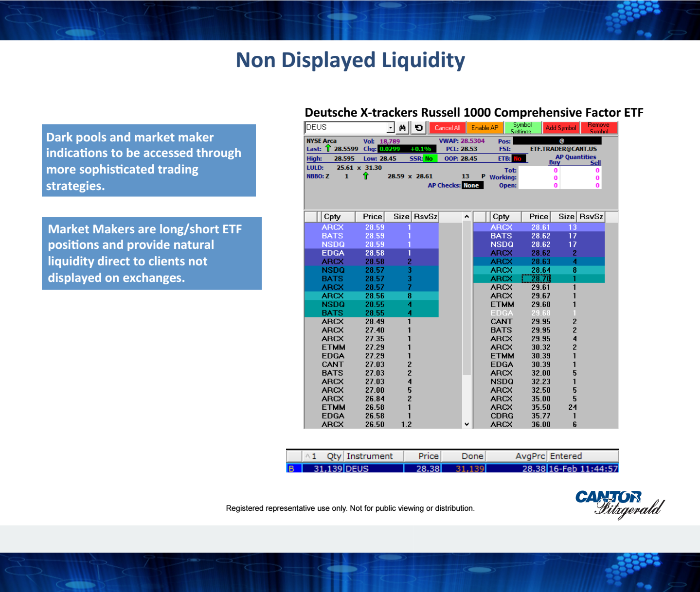This screenshot has height=592, width=700.
Task: Click ask book Price column header
Action: 536,217
